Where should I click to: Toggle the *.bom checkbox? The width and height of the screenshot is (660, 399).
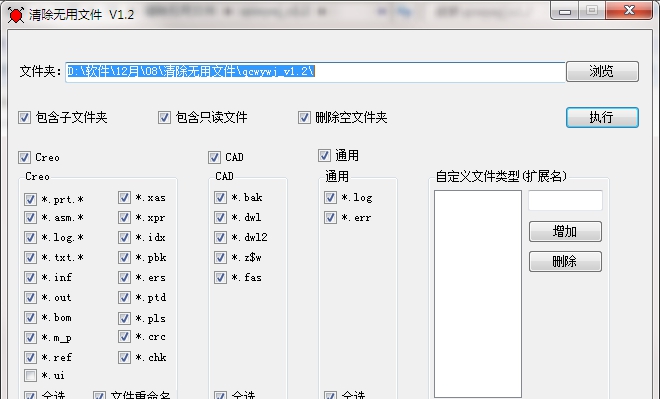(x=30, y=317)
